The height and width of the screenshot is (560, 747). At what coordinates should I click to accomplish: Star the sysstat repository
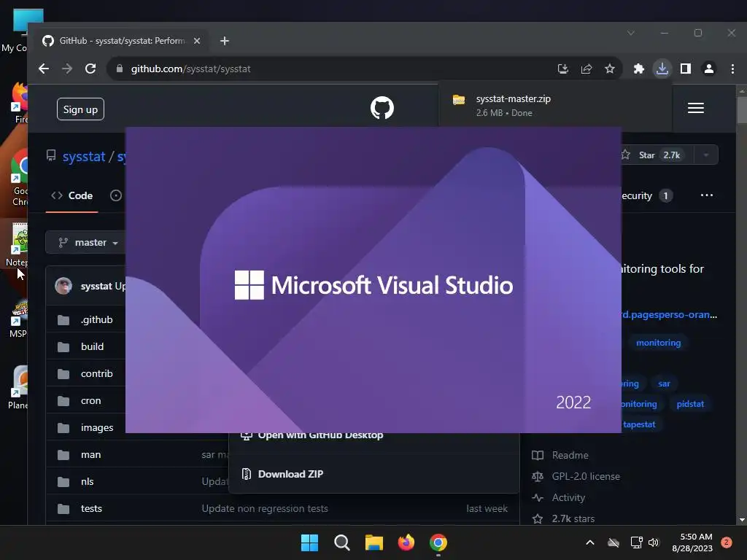tap(657, 155)
